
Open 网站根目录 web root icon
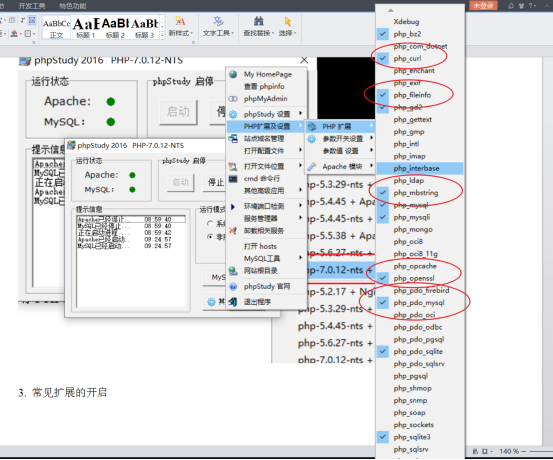233,271
